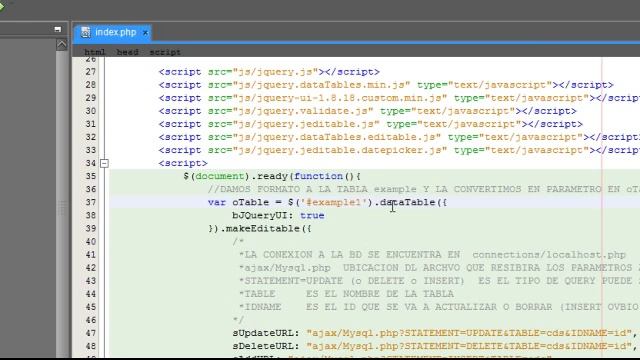This screenshot has height=360, width=640.
Task: Click the IDNAME ES EL ID comment
Action: tap(439, 307)
